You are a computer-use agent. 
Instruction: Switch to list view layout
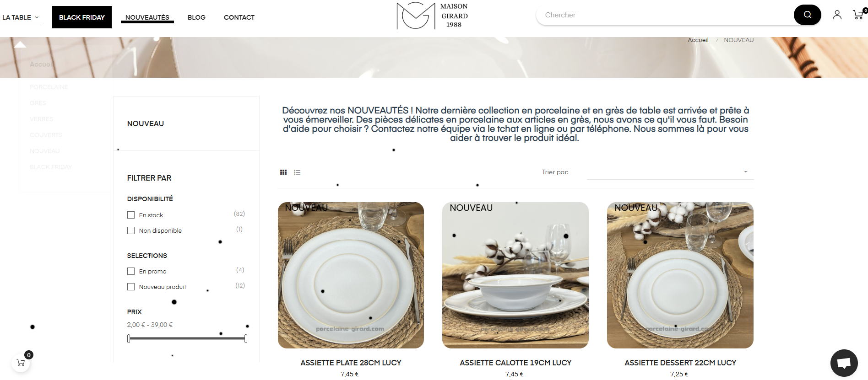(x=297, y=172)
